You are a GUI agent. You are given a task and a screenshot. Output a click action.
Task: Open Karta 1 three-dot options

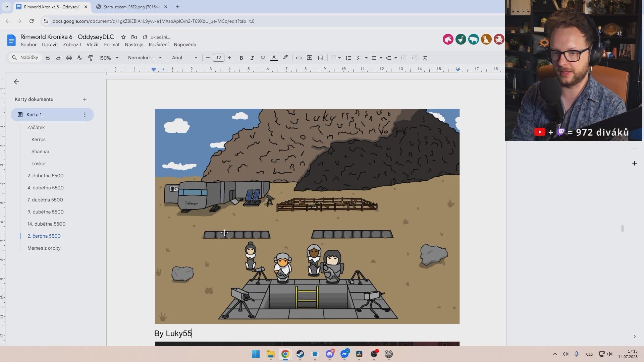tap(85, 115)
